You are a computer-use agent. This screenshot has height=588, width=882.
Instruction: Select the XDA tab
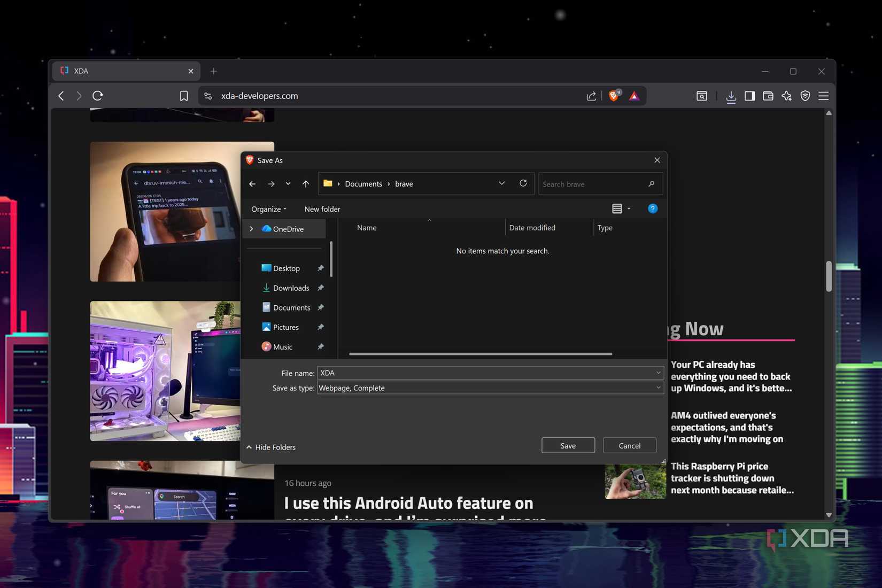coord(126,71)
